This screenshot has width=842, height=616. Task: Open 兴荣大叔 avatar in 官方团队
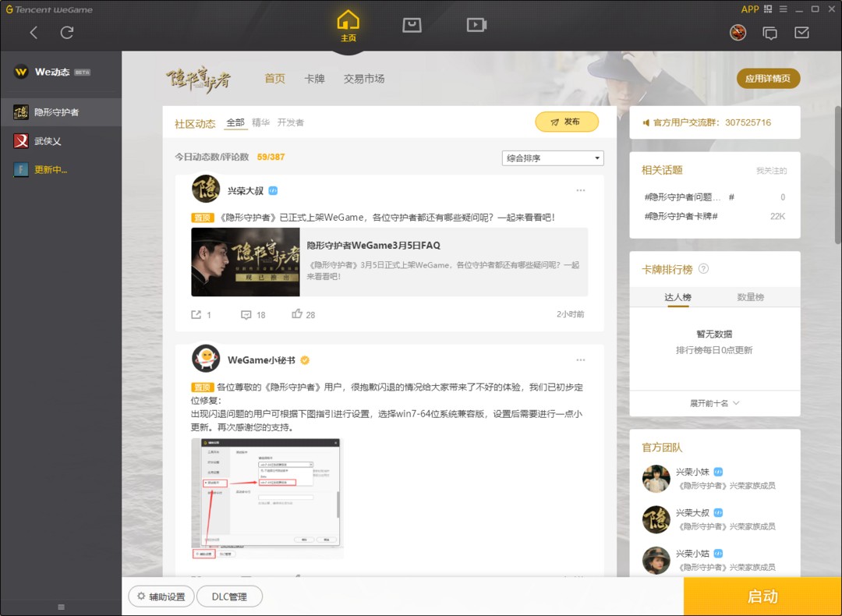(x=656, y=519)
